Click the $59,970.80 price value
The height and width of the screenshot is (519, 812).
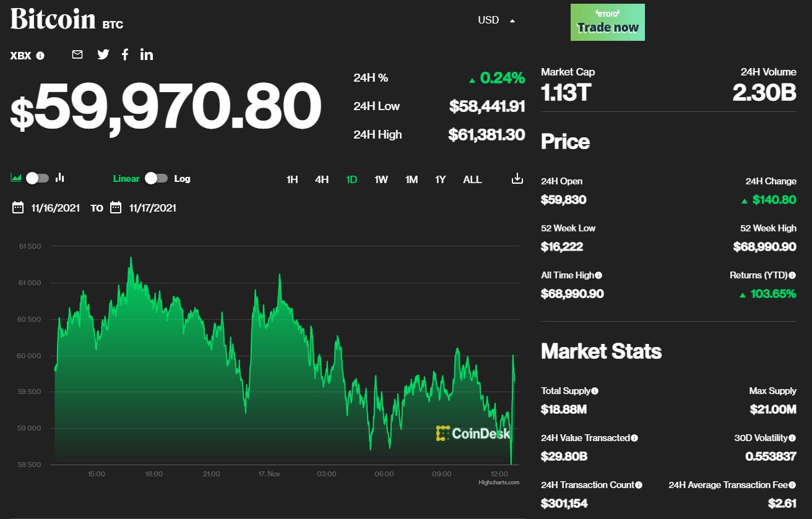166,107
